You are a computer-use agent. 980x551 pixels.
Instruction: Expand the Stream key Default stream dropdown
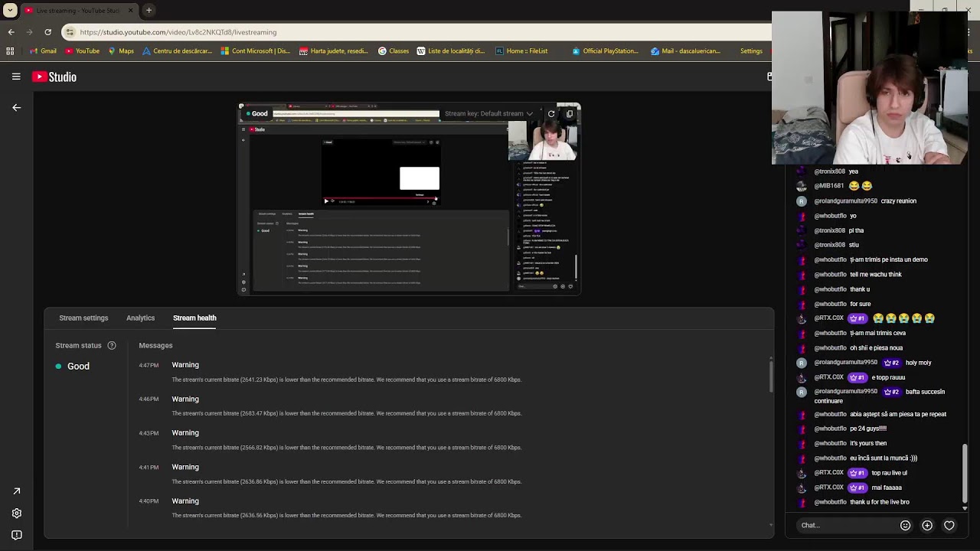488,114
